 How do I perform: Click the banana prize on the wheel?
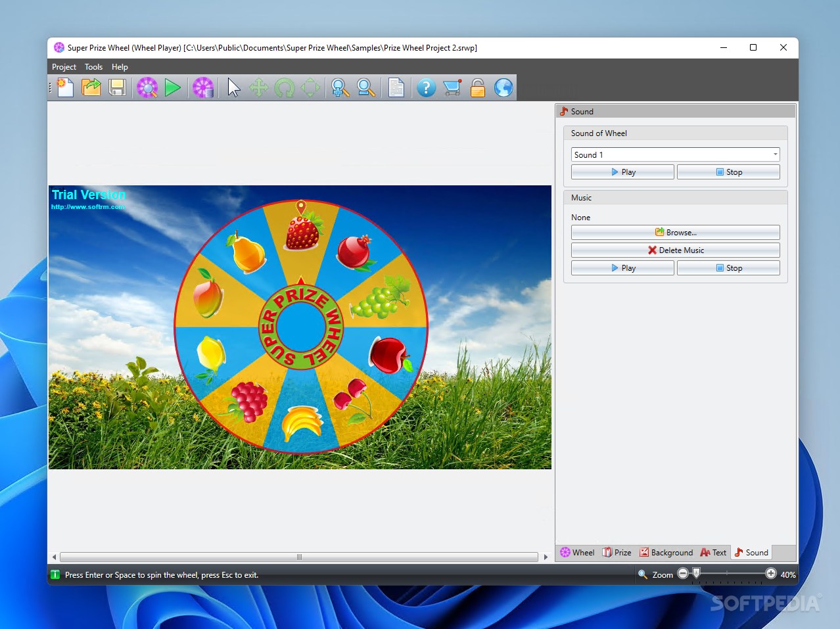pos(302,423)
